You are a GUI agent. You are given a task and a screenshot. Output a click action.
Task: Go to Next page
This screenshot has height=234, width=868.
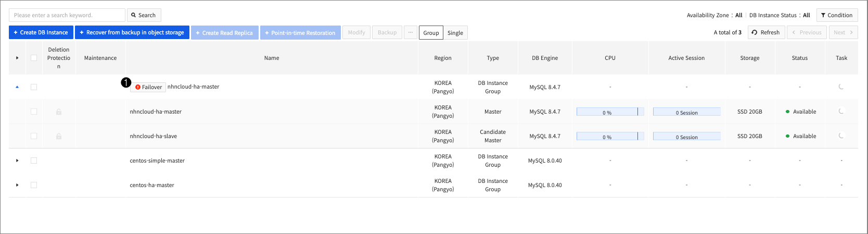pyautogui.click(x=844, y=32)
